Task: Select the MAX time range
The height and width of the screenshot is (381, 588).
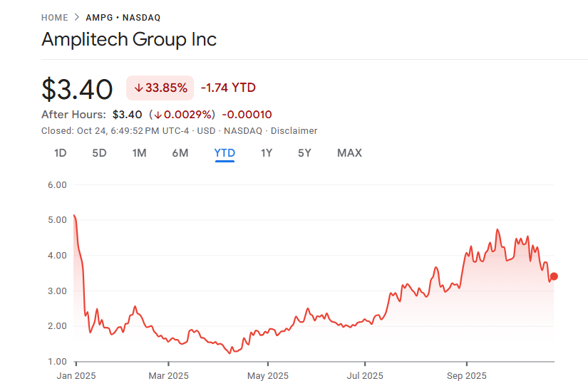Action: pyautogui.click(x=349, y=153)
